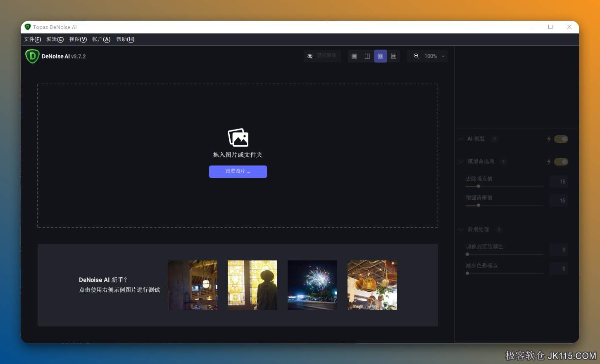This screenshot has width=600, height=364.
Task: Click the zoom magnifier icon
Action: 416,56
